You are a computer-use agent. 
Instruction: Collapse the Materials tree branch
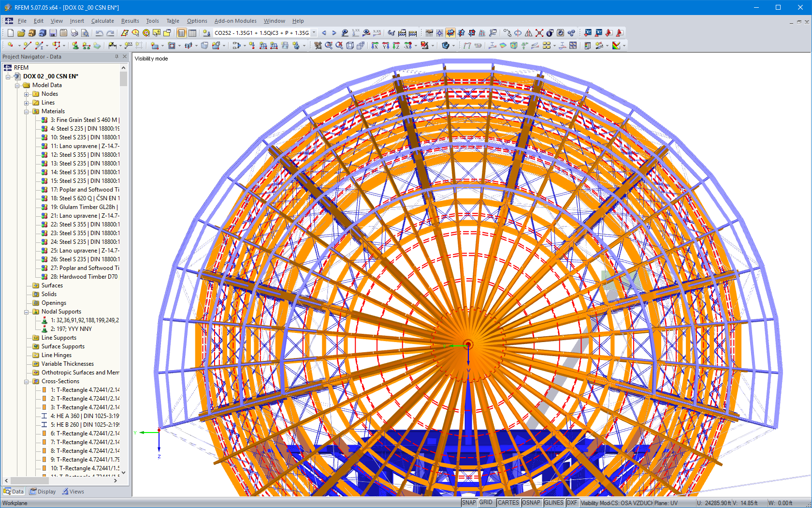(x=27, y=111)
